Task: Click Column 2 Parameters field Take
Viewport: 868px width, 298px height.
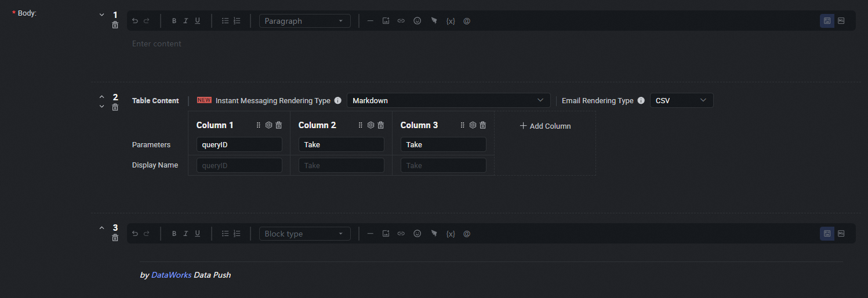Action: coord(342,144)
